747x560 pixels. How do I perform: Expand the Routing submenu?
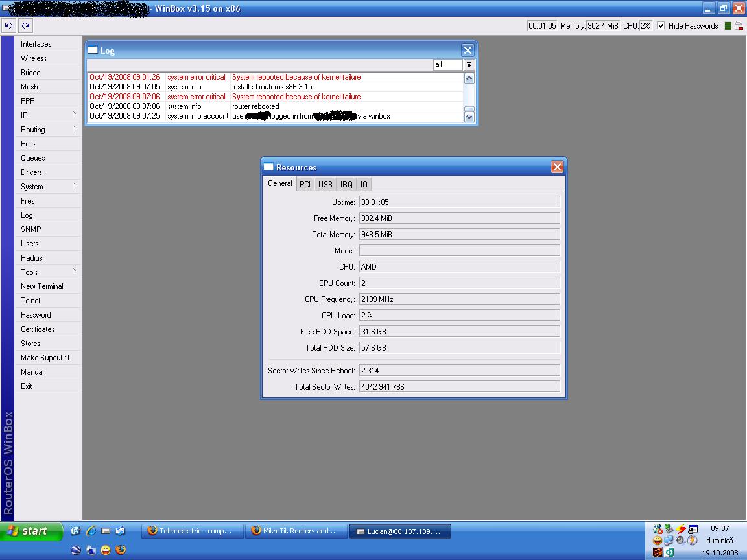click(x=47, y=130)
